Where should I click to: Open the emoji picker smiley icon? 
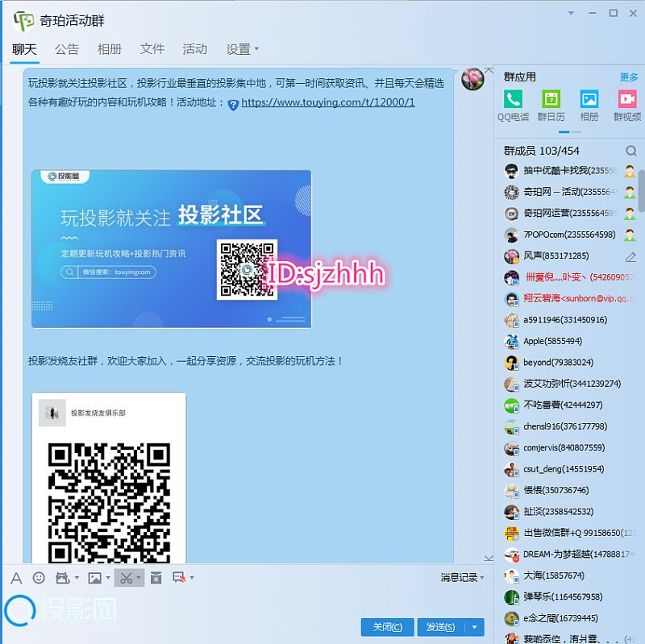pos(39,578)
